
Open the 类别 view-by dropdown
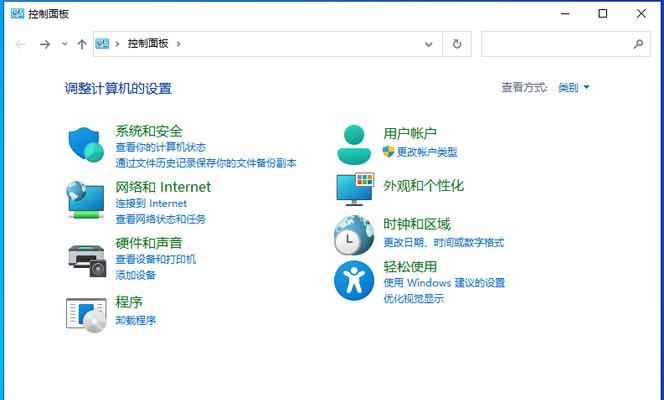tap(573, 88)
